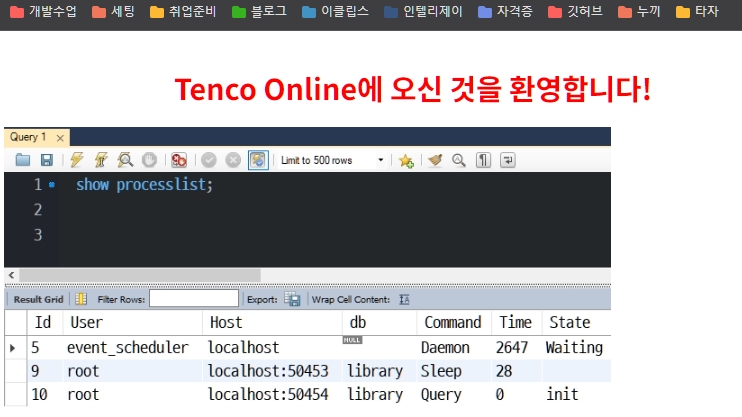742x417 pixels.
Task: Open 누끼 bookmark folder
Action: click(x=639, y=11)
